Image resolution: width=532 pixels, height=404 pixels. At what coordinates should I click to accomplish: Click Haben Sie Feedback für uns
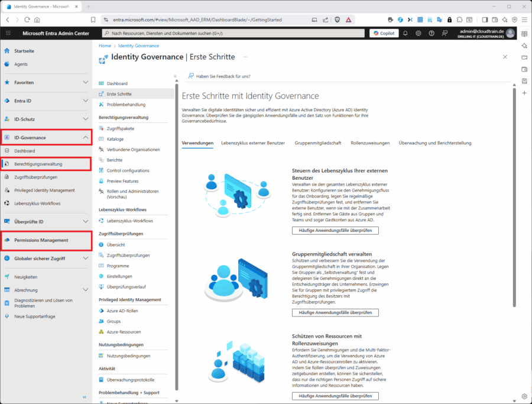point(219,76)
